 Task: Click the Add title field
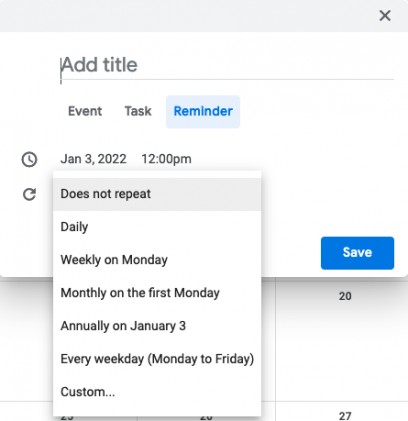pyautogui.click(x=227, y=65)
